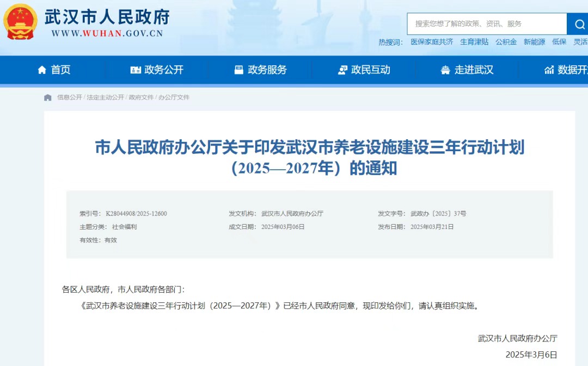Click the 走进武汉 nav icon
The height and width of the screenshot is (366, 588).
pyautogui.click(x=445, y=70)
